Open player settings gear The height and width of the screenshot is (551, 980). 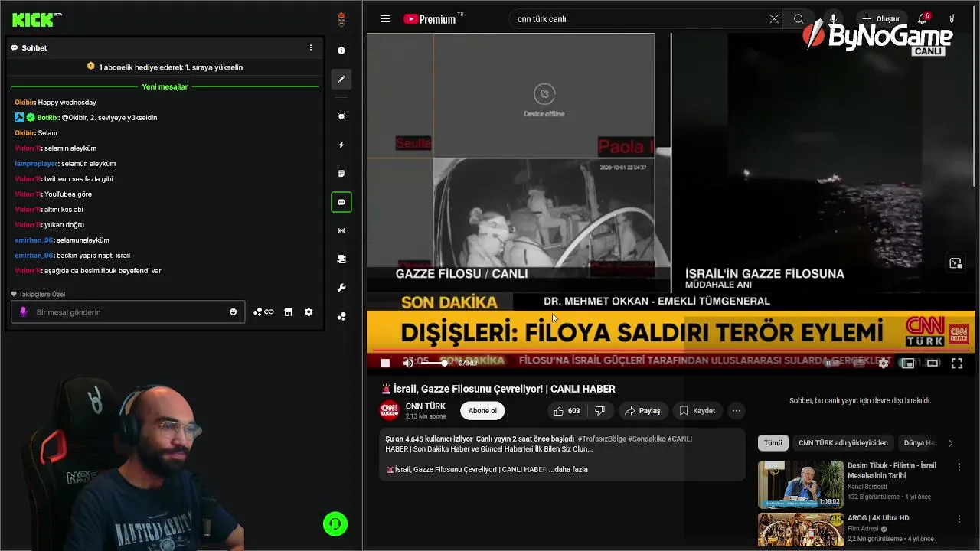pos(883,364)
